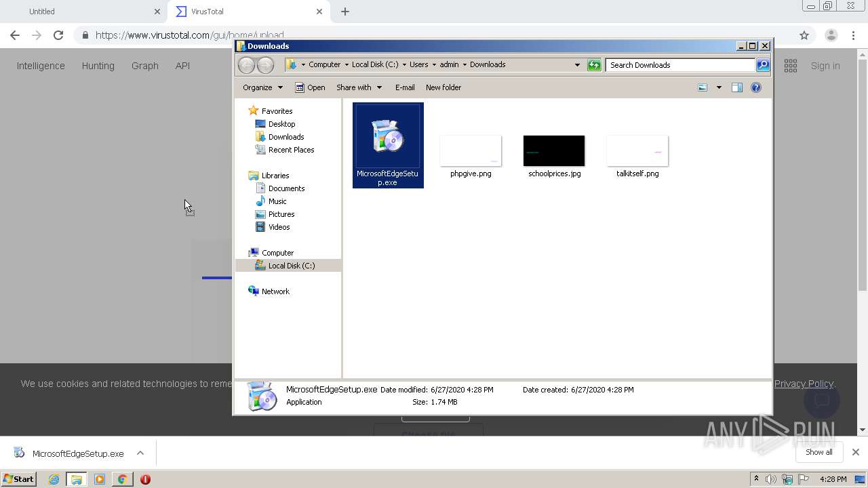
Task: Select the schoolprices.jpg thumbnail
Action: point(554,150)
